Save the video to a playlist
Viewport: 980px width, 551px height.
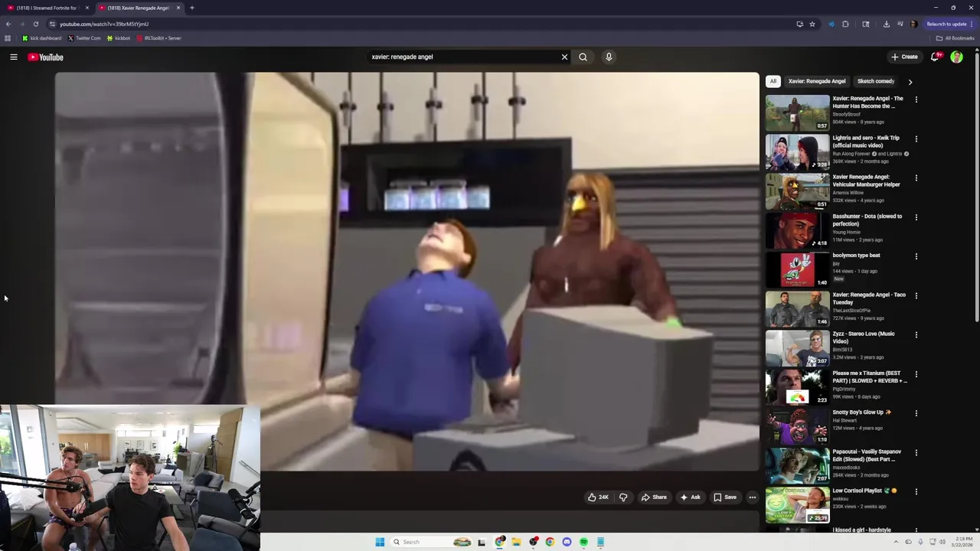coord(725,497)
